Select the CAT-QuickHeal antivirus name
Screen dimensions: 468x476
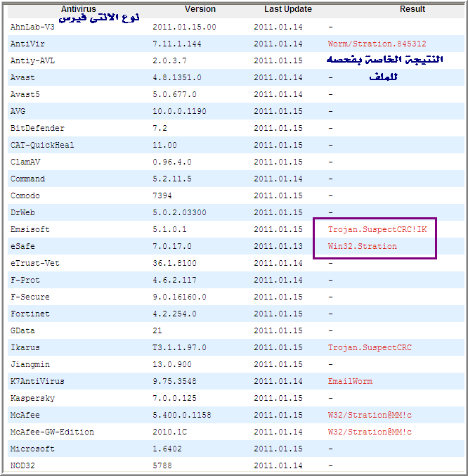pos(42,145)
